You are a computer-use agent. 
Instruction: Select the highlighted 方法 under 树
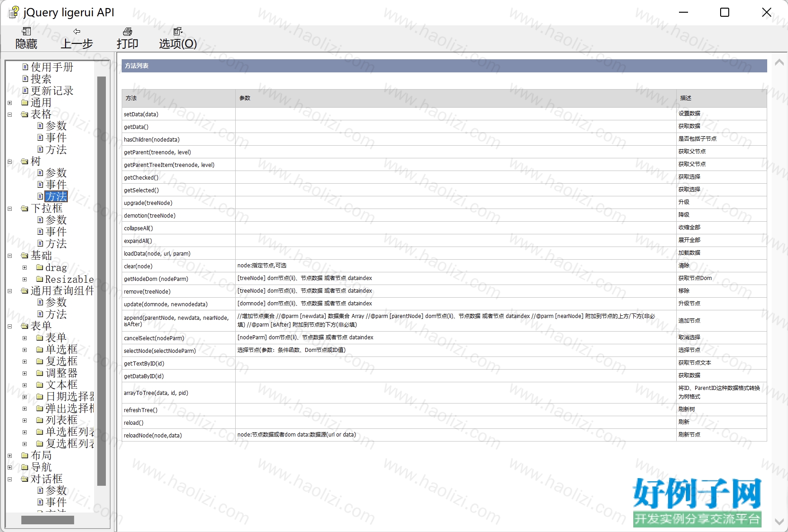pyautogui.click(x=56, y=196)
